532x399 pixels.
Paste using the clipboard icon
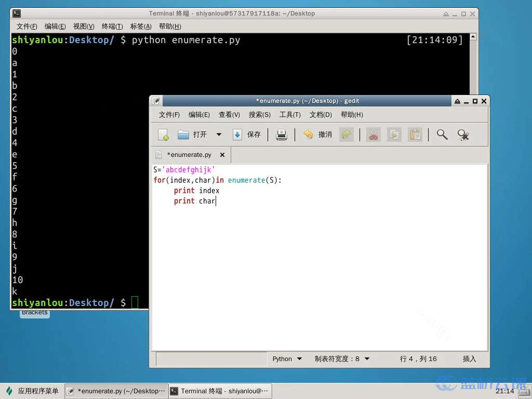[415, 135]
